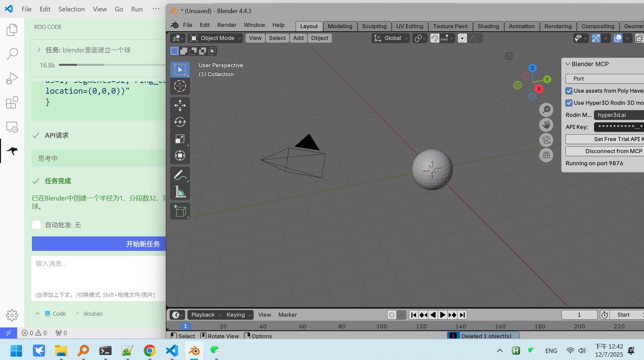Viewport: 644px width, 360px height.
Task: Choose the Move tool in Blender toolbar
Action: (180, 105)
